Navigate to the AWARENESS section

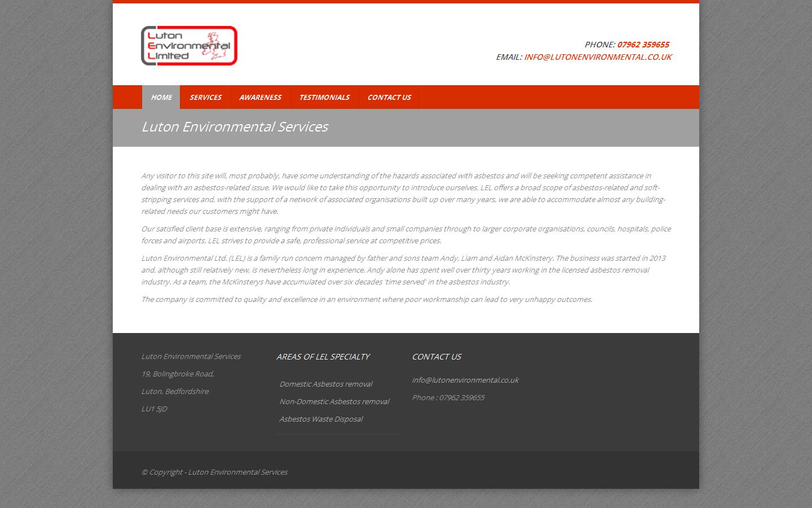pos(260,97)
